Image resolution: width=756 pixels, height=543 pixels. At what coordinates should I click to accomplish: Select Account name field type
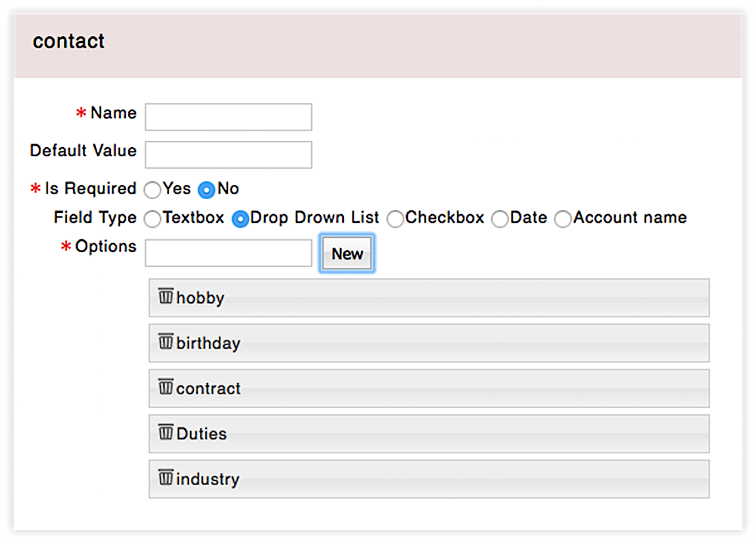coord(563,219)
